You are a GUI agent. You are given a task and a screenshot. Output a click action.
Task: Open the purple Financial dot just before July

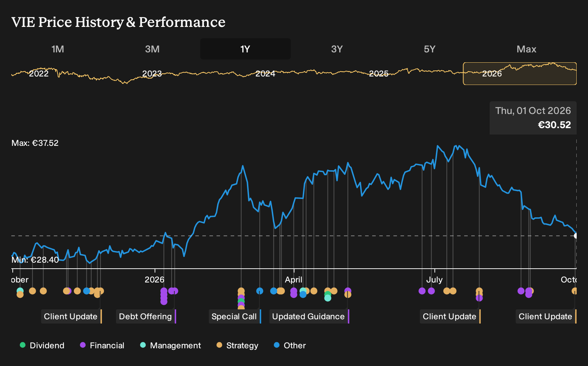[431, 291]
